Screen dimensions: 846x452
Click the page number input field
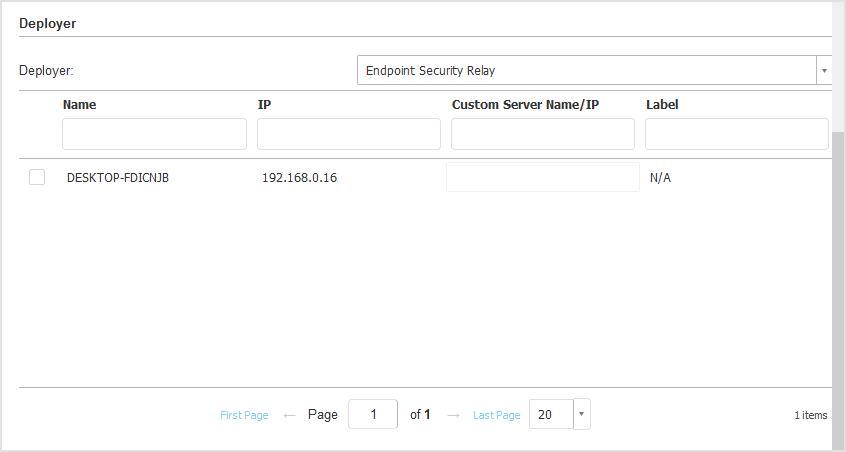(x=373, y=414)
